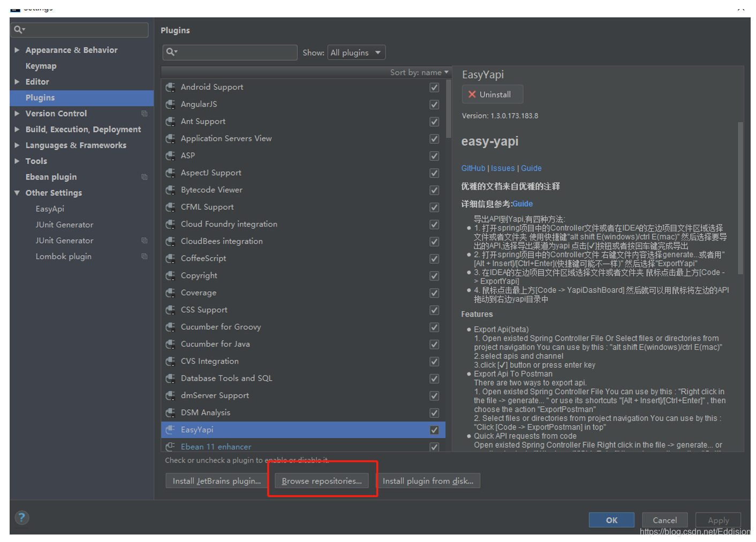
Task: Uncheck the AngularJS plugin checkbox
Action: pos(434,104)
